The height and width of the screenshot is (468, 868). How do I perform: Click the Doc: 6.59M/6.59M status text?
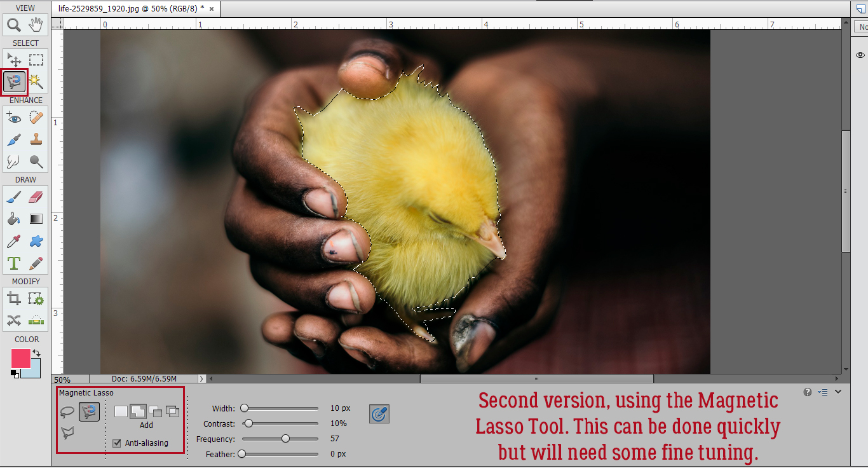pos(144,378)
